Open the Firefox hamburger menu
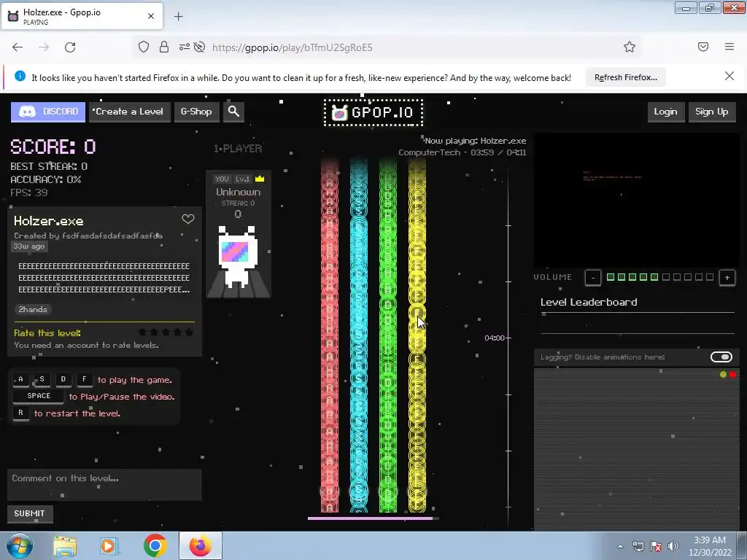The image size is (747, 560). [729, 47]
